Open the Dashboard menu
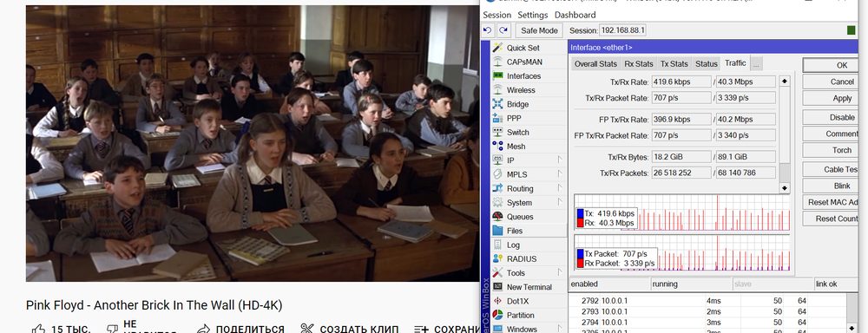The height and width of the screenshot is (333, 868). (x=575, y=15)
